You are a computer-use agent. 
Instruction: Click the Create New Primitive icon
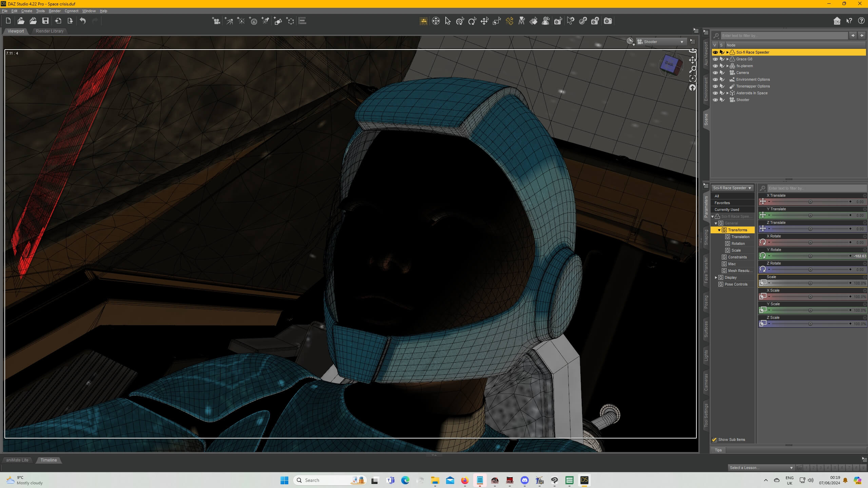pos(278,21)
